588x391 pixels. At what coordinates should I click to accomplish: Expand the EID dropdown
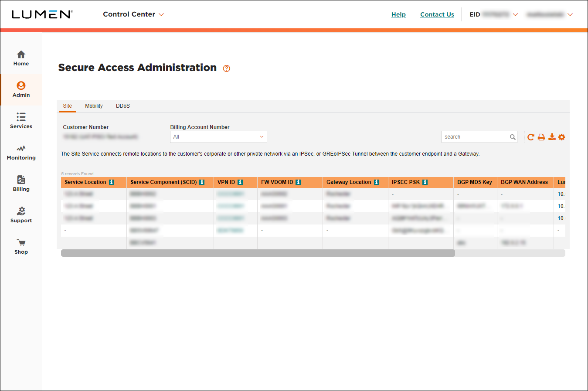pos(515,14)
